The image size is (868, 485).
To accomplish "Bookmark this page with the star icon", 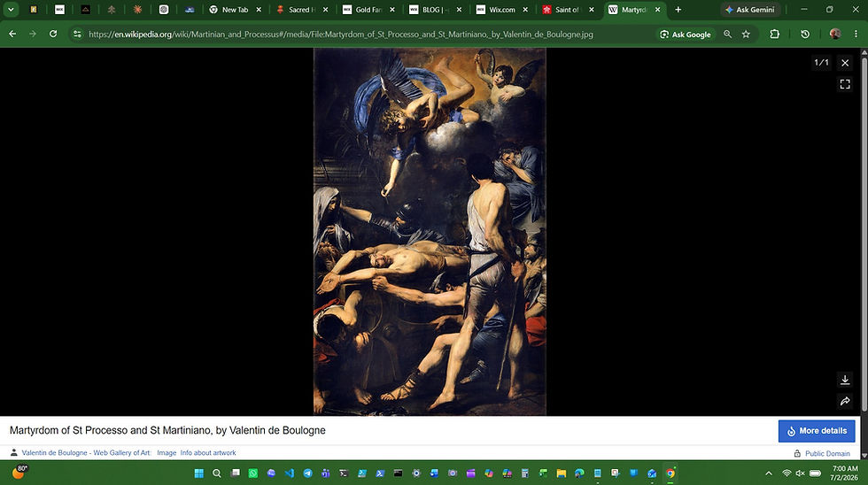I will [x=746, y=35].
